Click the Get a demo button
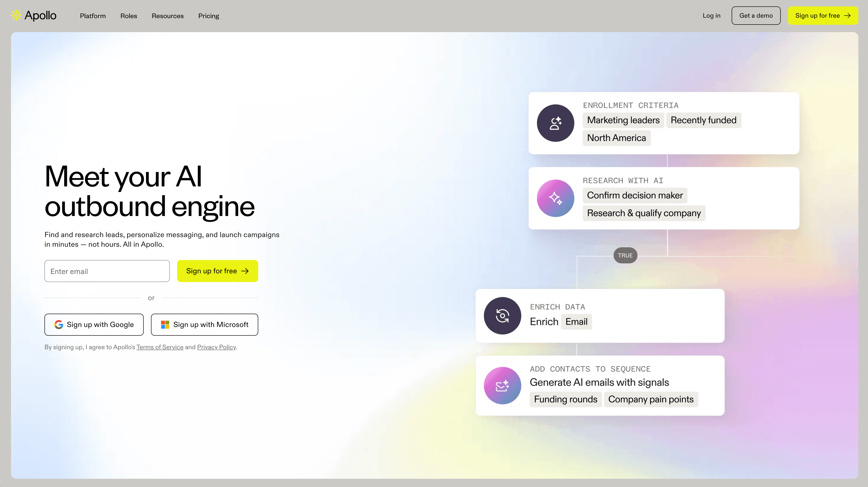The width and height of the screenshot is (868, 487). [x=756, y=16]
